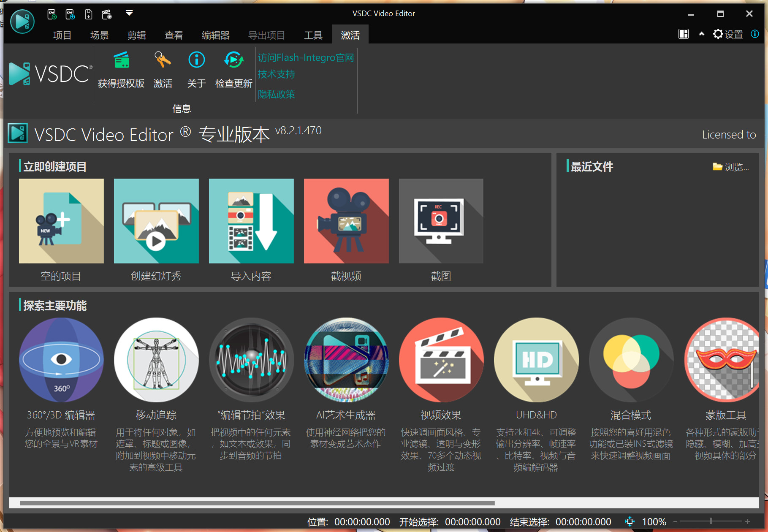Click the v8.2.1.470 version text

point(299,130)
